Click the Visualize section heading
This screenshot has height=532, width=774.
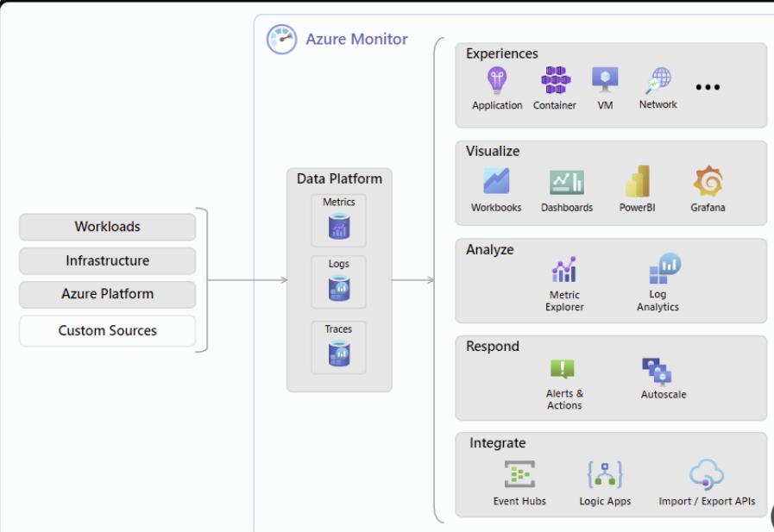tap(493, 151)
